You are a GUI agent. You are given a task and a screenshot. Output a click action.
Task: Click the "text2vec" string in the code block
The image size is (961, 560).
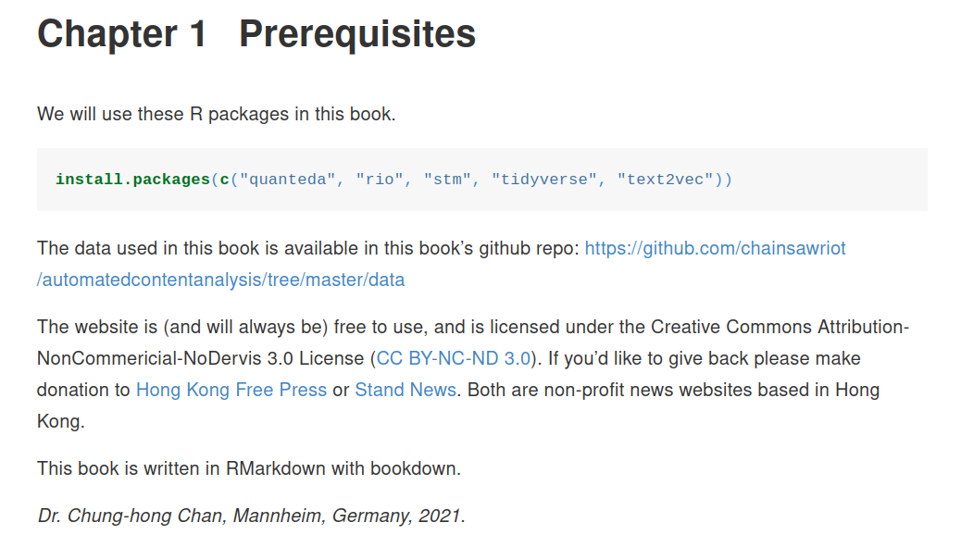coord(665,180)
